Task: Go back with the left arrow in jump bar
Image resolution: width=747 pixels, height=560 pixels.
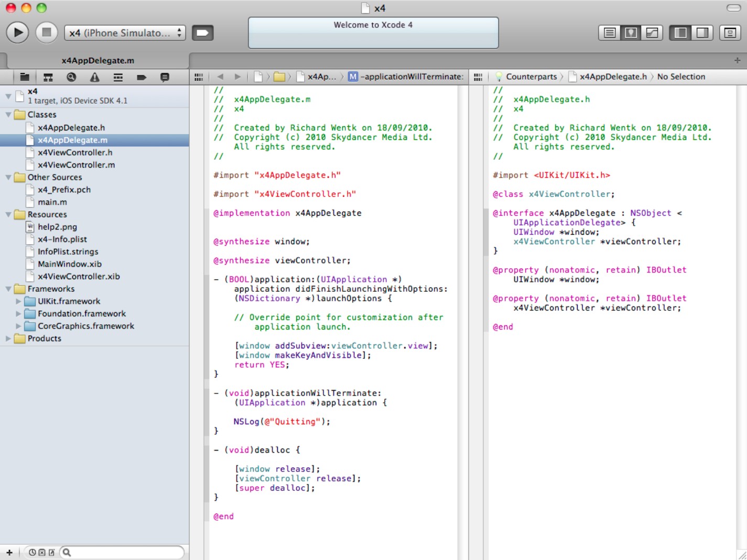Action: coord(220,76)
